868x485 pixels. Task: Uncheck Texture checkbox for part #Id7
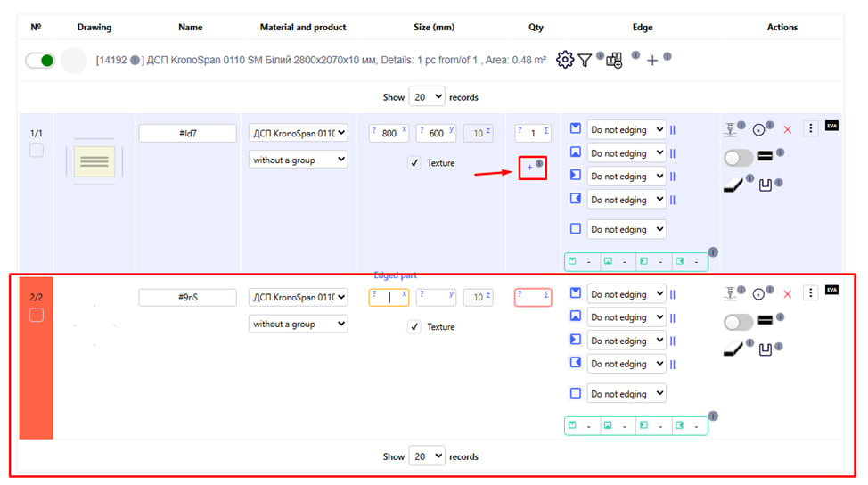(x=414, y=163)
